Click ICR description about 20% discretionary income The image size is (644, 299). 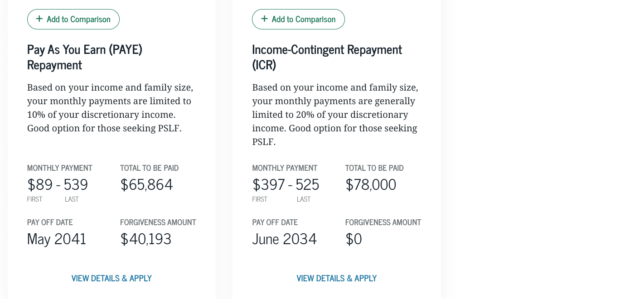pyautogui.click(x=334, y=114)
